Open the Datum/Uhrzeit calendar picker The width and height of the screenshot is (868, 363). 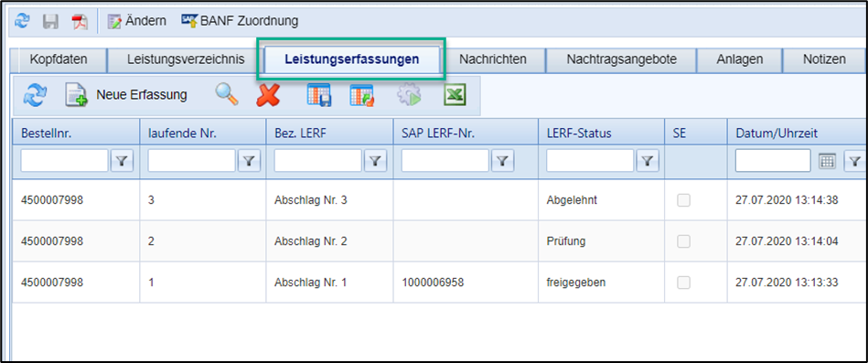pyautogui.click(x=827, y=161)
